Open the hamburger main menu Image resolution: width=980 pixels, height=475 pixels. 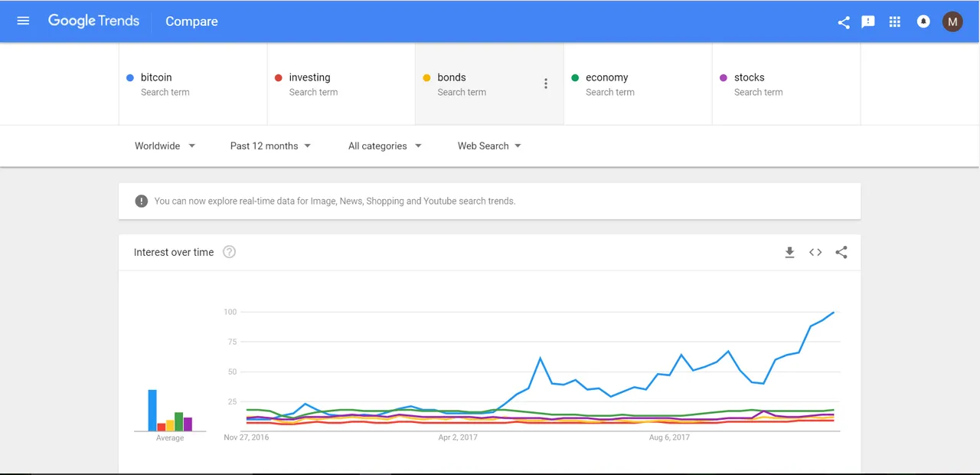point(23,21)
